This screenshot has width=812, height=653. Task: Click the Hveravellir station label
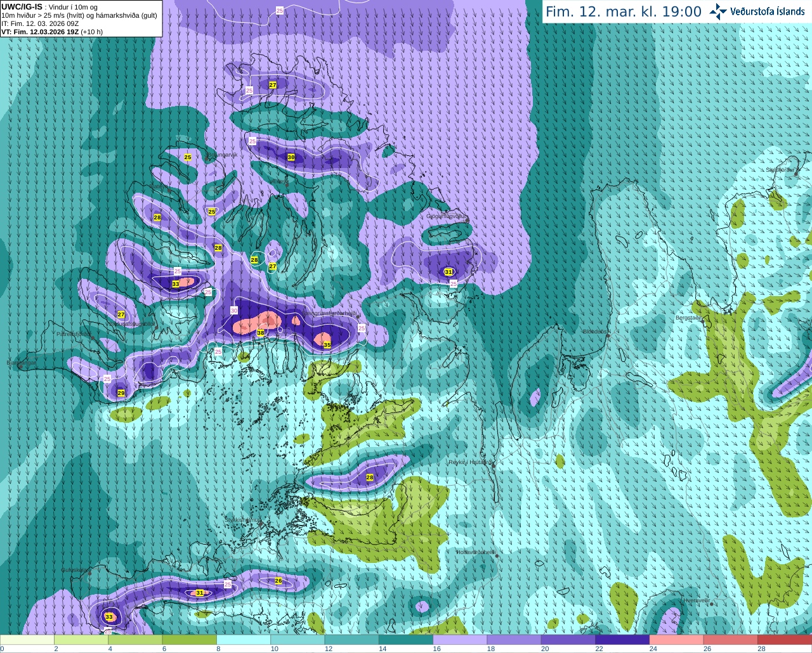click(697, 600)
